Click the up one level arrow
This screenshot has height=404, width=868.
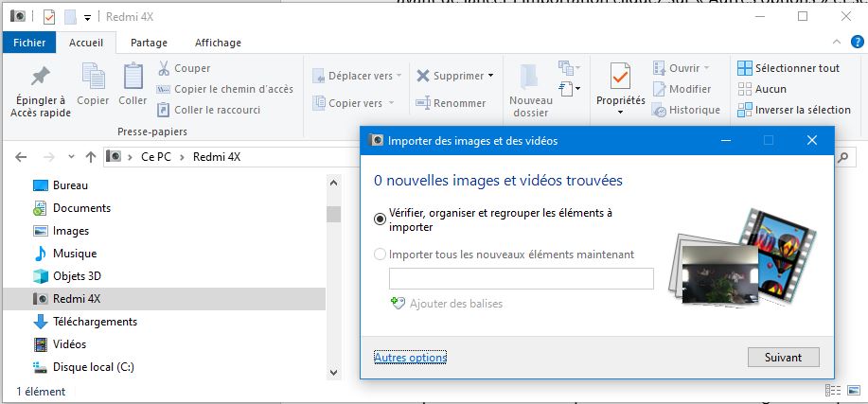click(91, 157)
